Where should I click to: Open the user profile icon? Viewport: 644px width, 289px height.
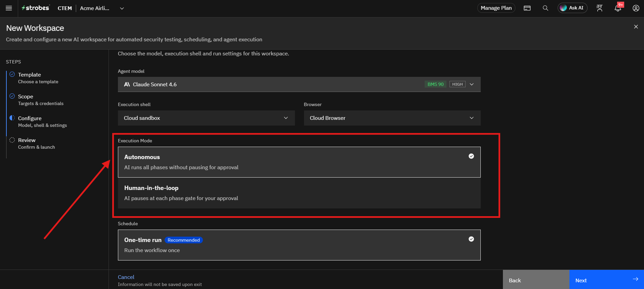pyautogui.click(x=636, y=8)
